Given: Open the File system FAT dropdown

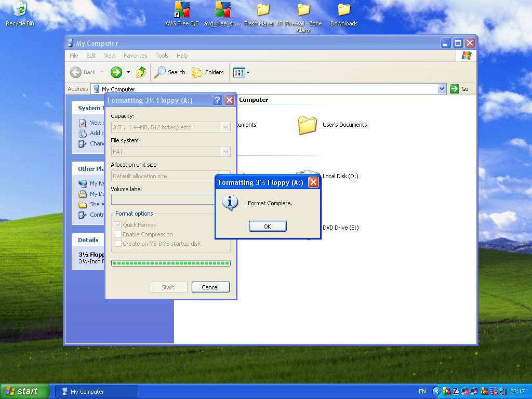Looking at the screenshot, I should click(225, 152).
